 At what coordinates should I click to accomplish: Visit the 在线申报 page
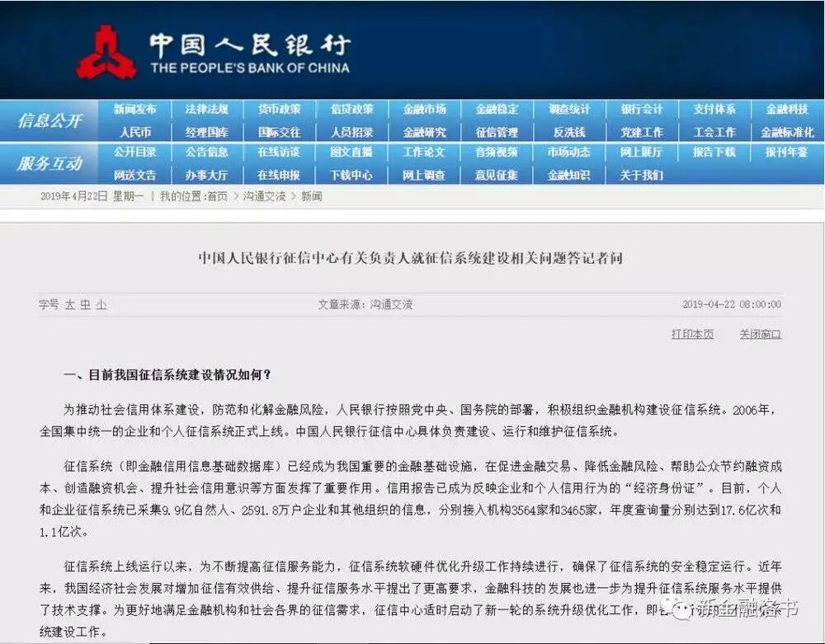click(279, 175)
